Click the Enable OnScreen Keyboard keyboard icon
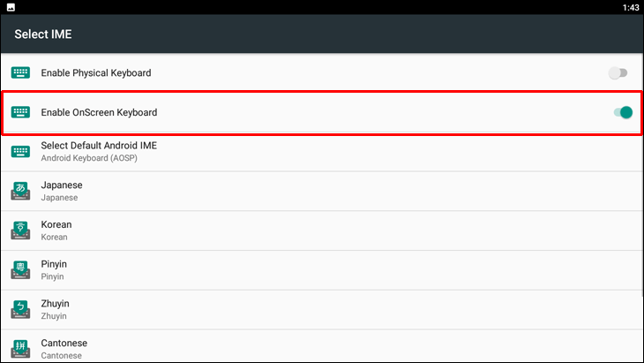Viewport: 644px width, 363px height. (x=20, y=112)
